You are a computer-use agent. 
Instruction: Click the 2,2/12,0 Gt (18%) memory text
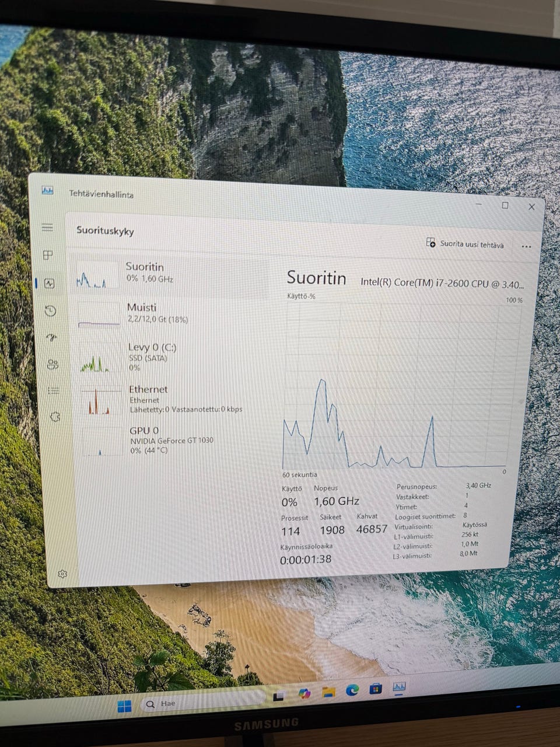click(157, 319)
